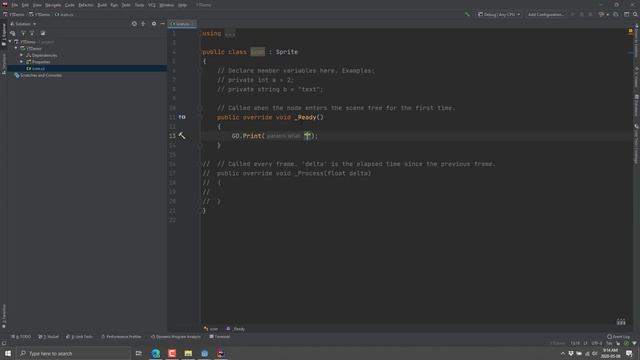Expand the Properties node

tap(22, 62)
